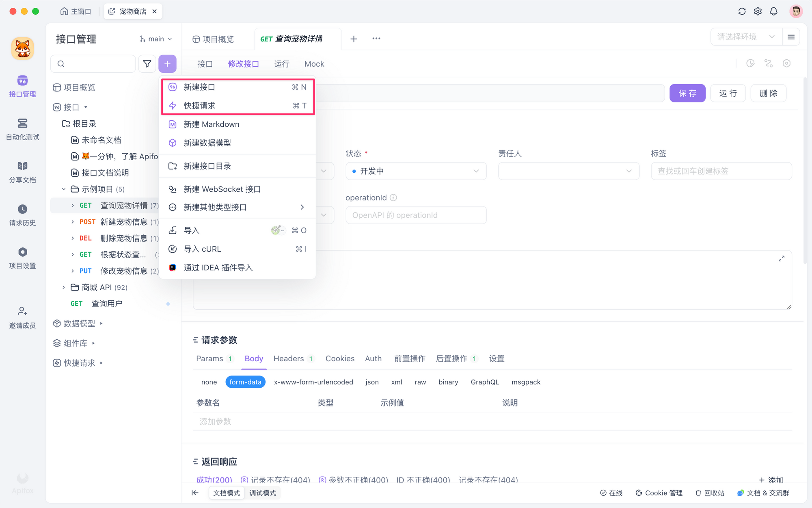Open 自动化测试 in the left sidebar
The height and width of the screenshot is (508, 812).
pyautogui.click(x=22, y=130)
